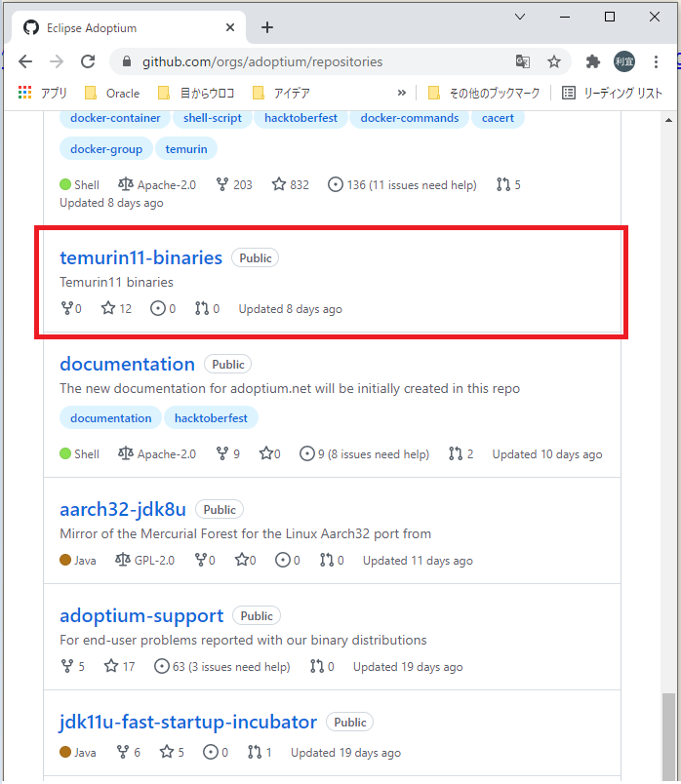Click the browser back arrow
Viewport: 681px width, 784px height.
click(x=25, y=61)
